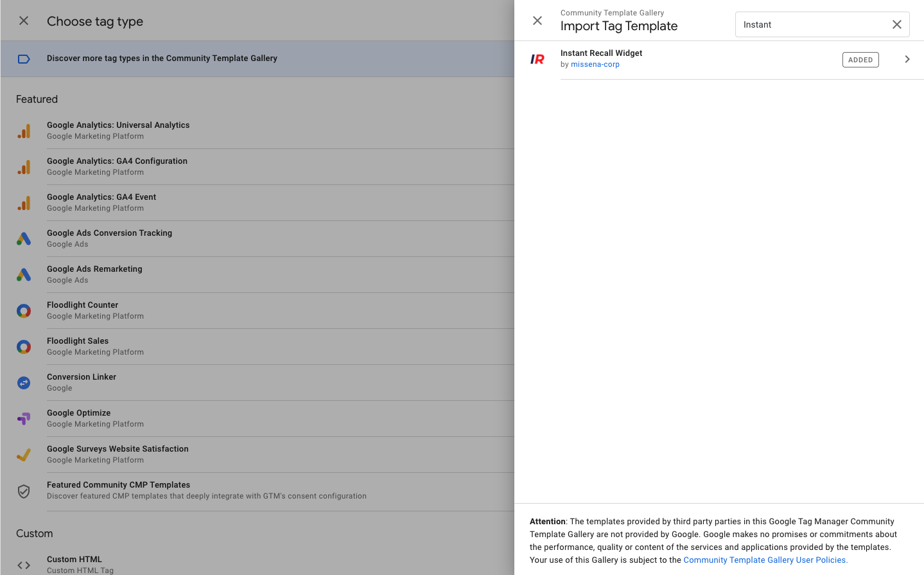The image size is (924, 575).
Task: Open Instant Recall Widget details chevron
Action: coord(907,59)
